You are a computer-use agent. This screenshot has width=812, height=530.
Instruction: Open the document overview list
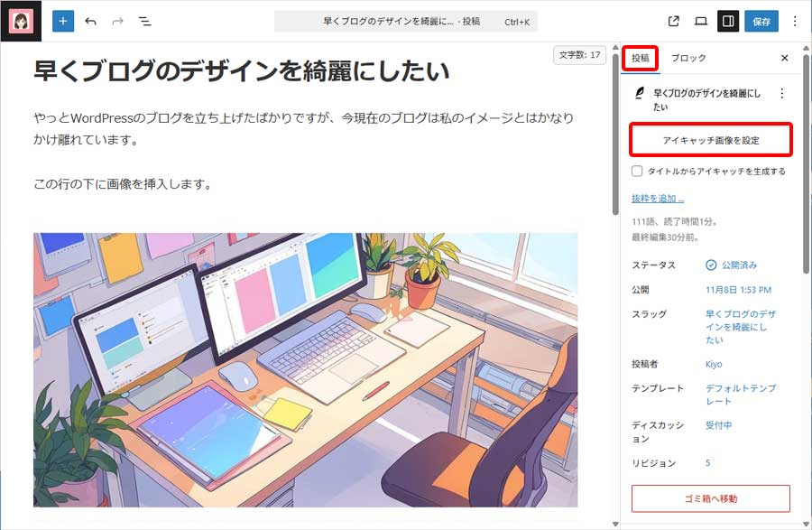pos(143,20)
